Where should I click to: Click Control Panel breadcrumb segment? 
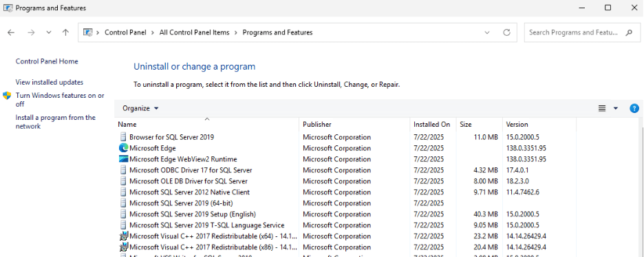[125, 32]
